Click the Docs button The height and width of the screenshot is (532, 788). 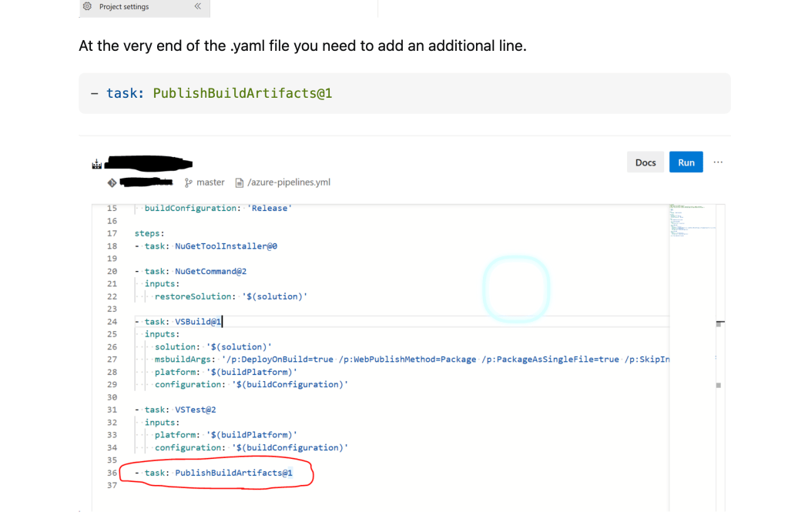(x=645, y=162)
